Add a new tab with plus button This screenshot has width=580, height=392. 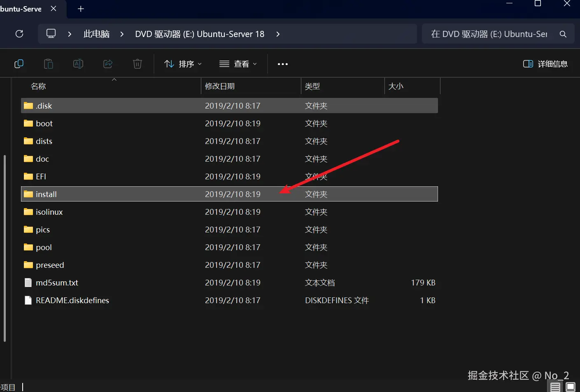pyautogui.click(x=81, y=9)
